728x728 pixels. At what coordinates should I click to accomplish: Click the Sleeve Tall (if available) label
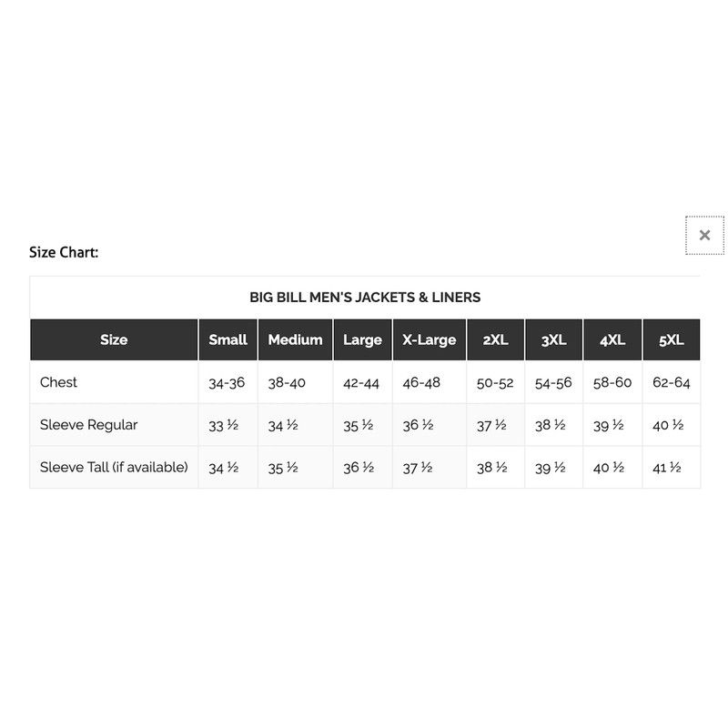click(x=114, y=467)
